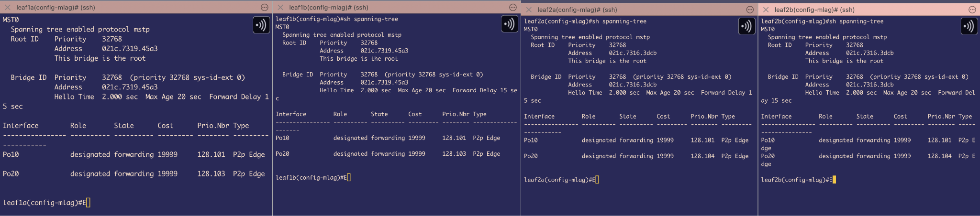Open the leaf1a pane options ellipsis menu
Image resolution: width=980 pixels, height=216 pixels.
click(264, 8)
